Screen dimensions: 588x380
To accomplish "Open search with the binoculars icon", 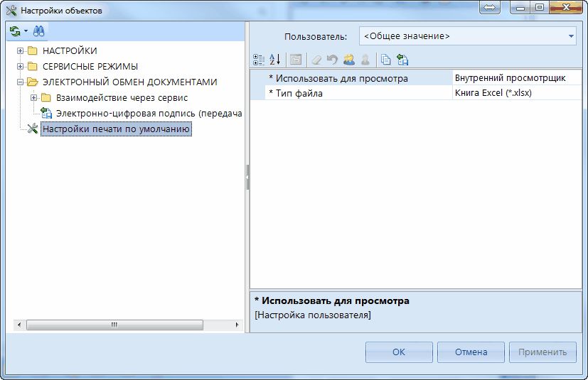I will click(x=39, y=31).
